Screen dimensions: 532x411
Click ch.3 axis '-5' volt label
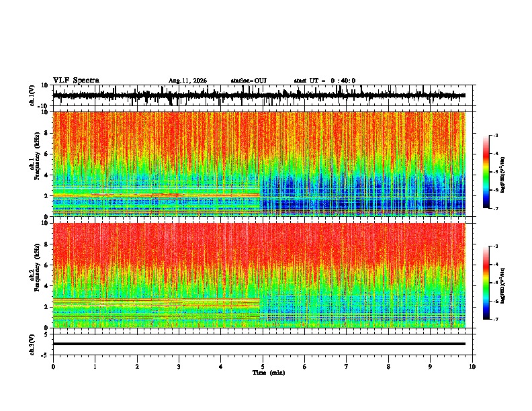pyautogui.click(x=45, y=355)
